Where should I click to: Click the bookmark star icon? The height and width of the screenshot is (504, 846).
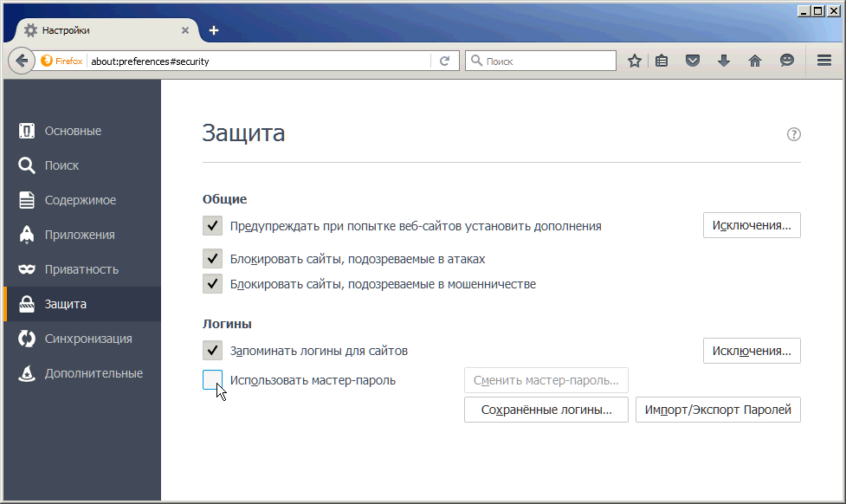(635, 61)
